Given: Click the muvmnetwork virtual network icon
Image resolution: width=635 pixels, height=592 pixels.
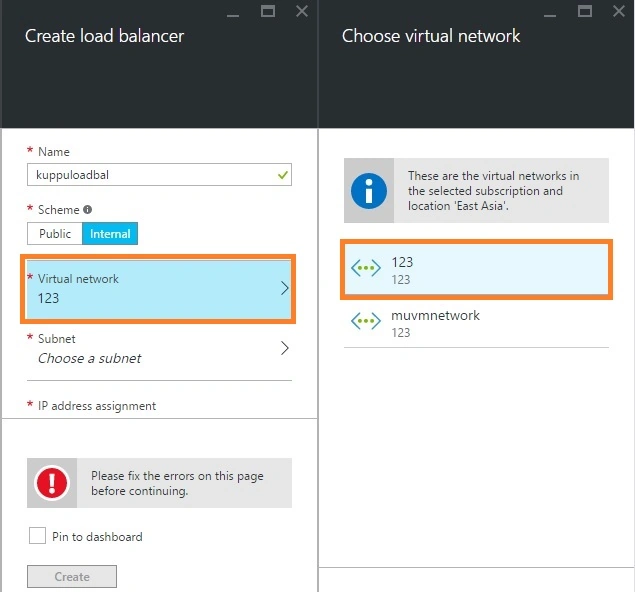Looking at the screenshot, I should point(366,321).
